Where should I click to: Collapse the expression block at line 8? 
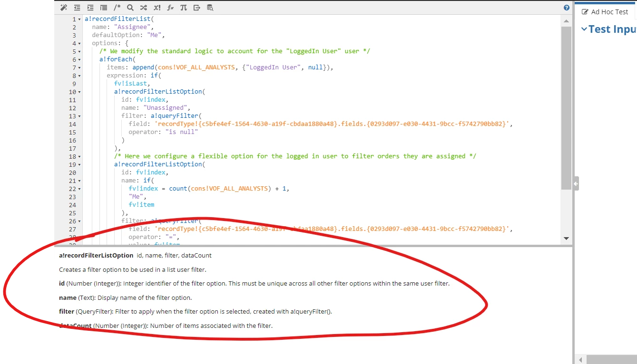click(x=79, y=76)
